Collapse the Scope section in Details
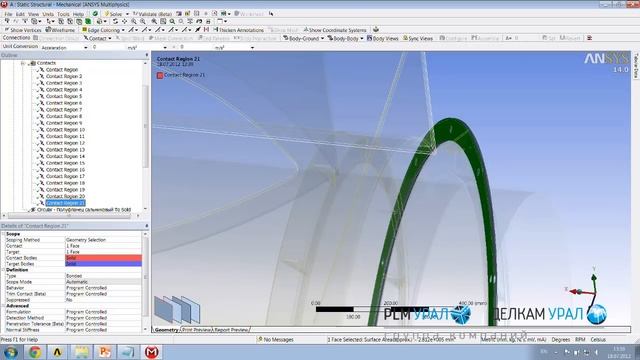Screen dimensions: 640x360 3,234
